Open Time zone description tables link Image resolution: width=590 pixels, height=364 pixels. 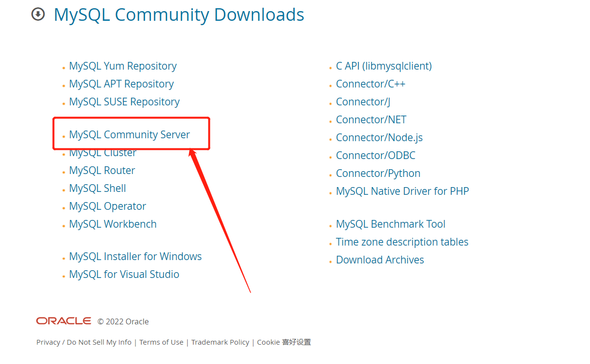click(402, 242)
